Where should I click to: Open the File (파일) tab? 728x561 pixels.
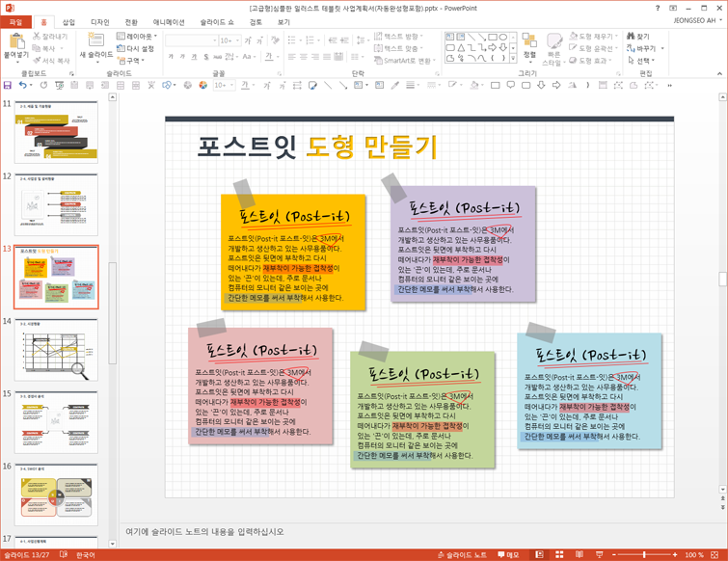pos(15,22)
